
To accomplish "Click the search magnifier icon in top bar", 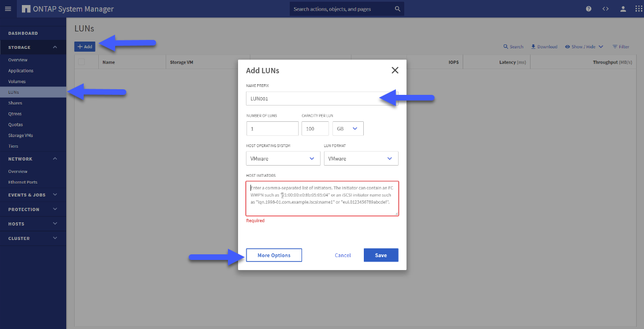I will click(397, 8).
